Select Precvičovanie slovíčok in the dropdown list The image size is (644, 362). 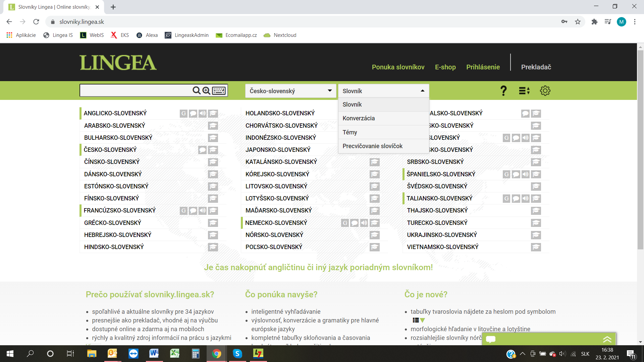pos(384,146)
